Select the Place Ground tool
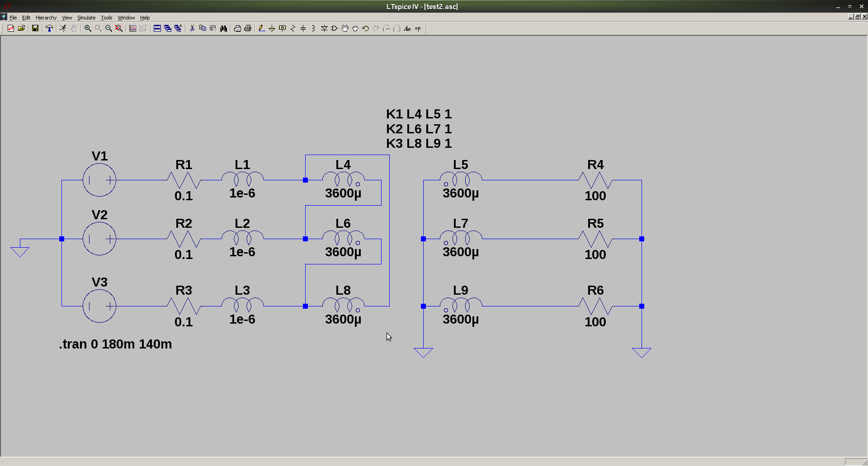 [x=272, y=28]
